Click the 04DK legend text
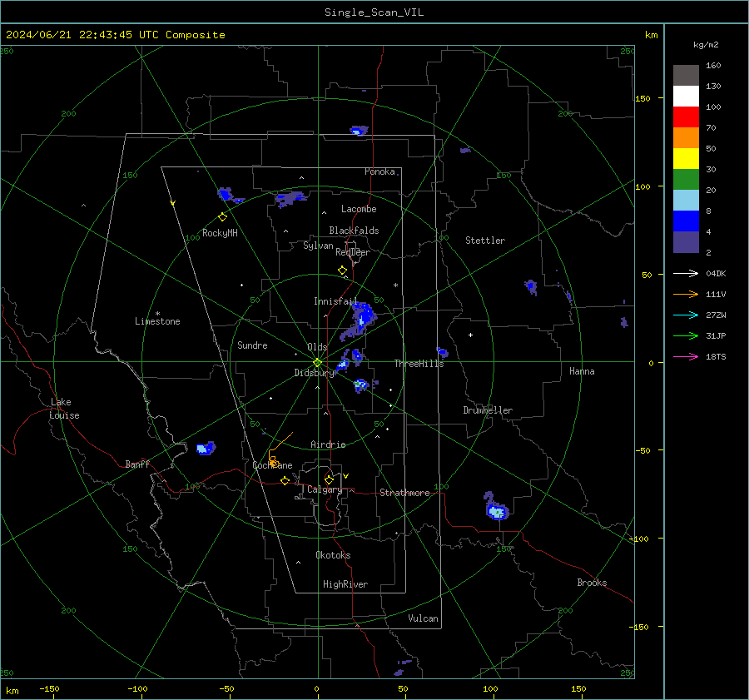The image size is (749, 700). click(x=716, y=273)
